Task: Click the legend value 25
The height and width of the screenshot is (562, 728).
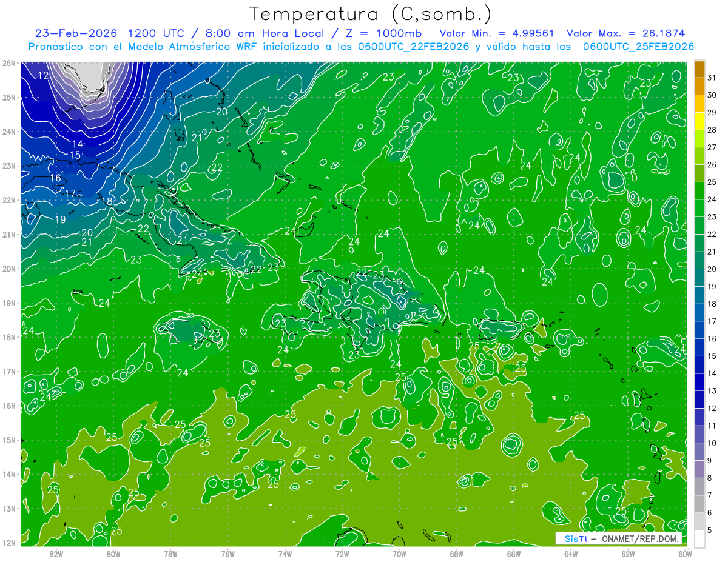Action: point(712,182)
